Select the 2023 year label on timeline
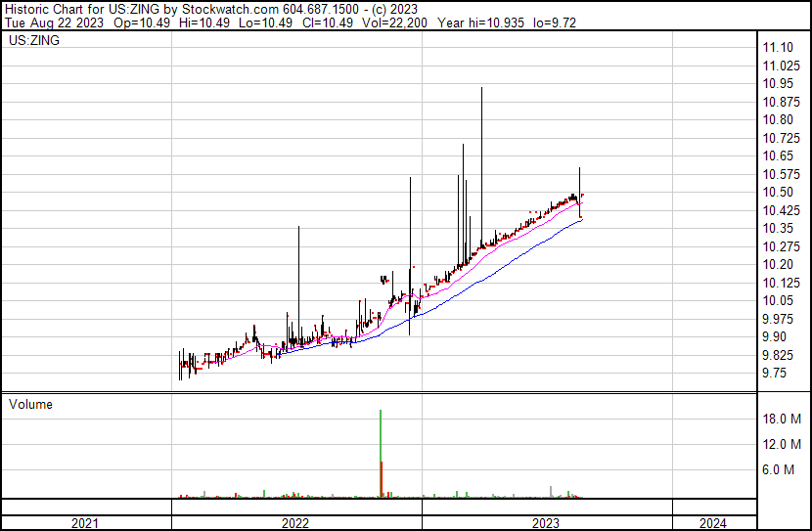The width and height of the screenshot is (812, 531). click(546, 523)
